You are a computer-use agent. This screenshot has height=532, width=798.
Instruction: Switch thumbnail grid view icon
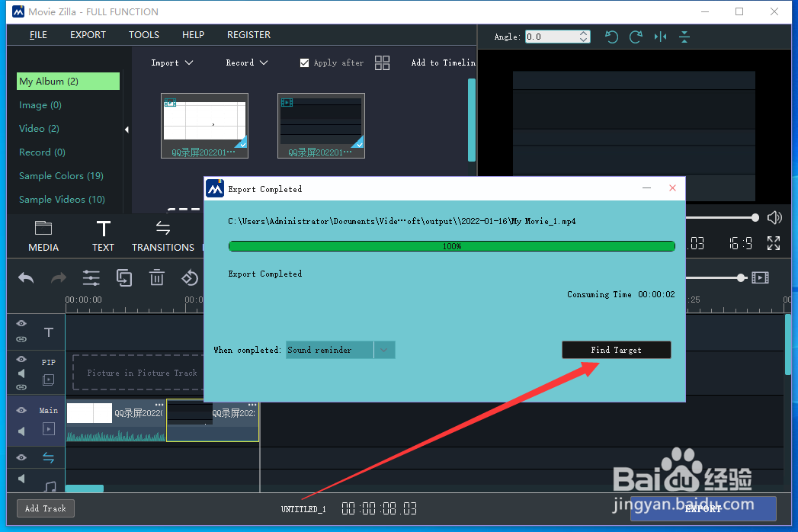pyautogui.click(x=382, y=62)
